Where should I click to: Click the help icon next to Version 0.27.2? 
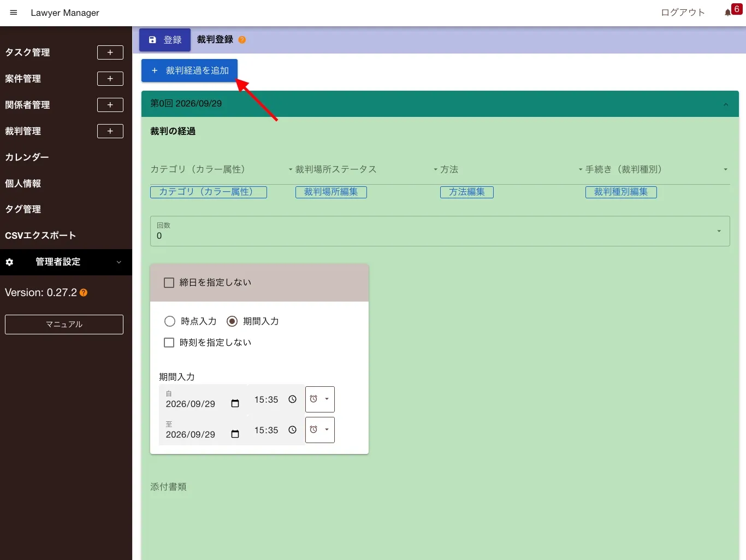pyautogui.click(x=84, y=293)
